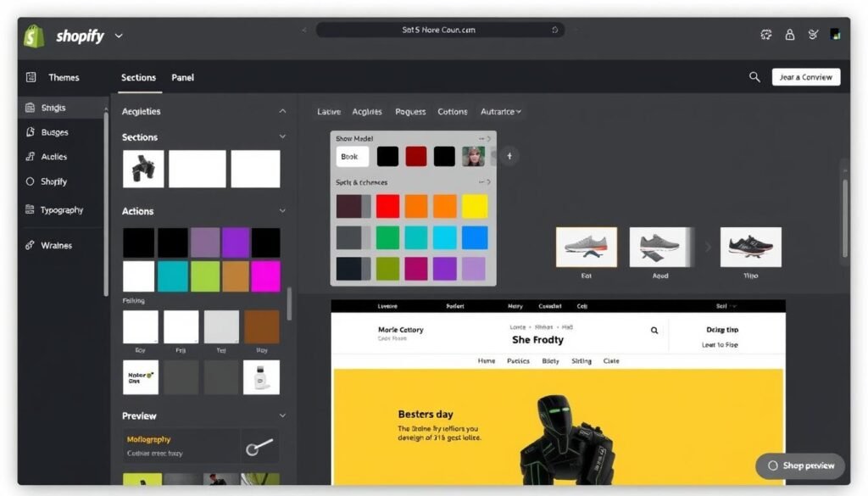Expand the Autrarice dropdown

point(500,111)
